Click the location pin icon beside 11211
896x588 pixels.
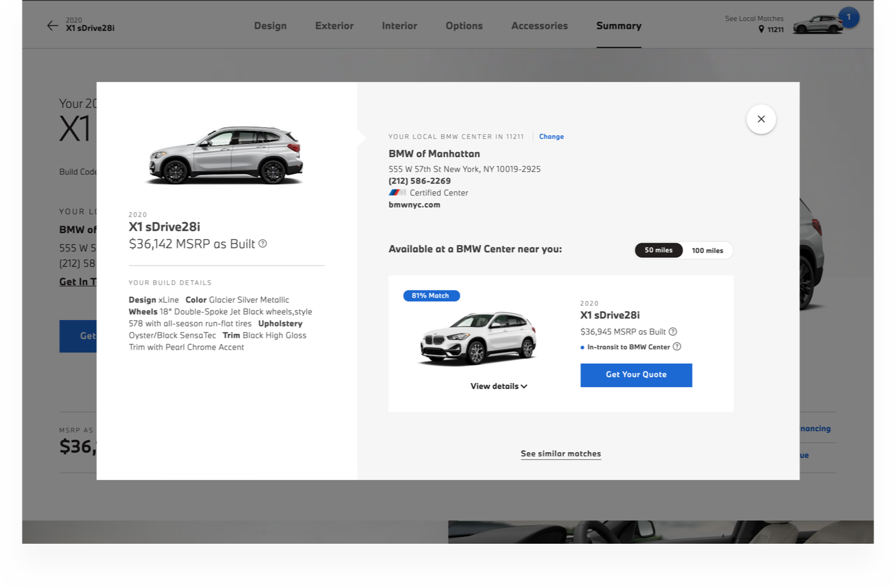tap(761, 30)
